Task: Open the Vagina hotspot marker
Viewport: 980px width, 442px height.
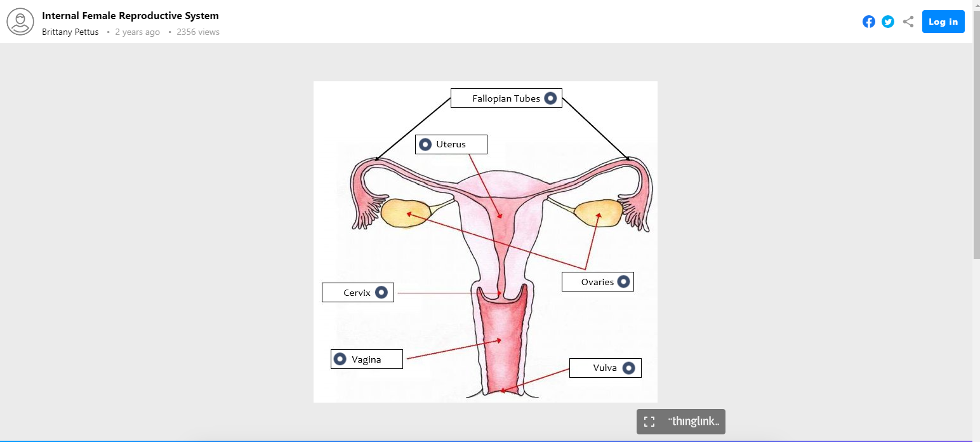Action: [341, 359]
